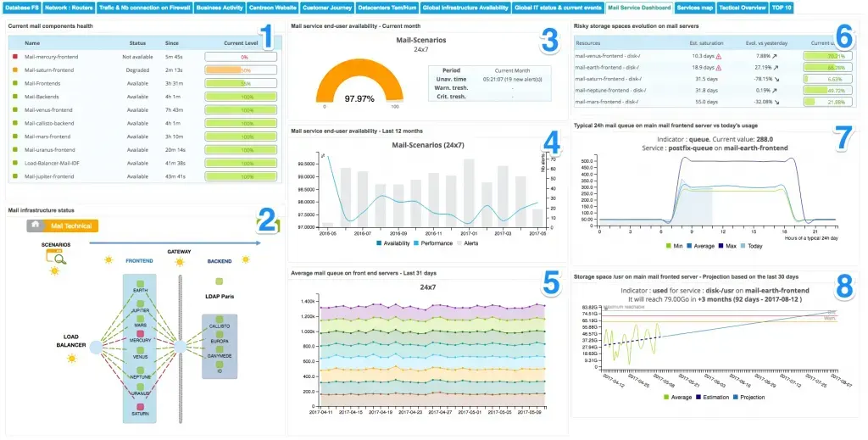Select the IO backend node square
The image size is (868, 440).
coord(220,365)
